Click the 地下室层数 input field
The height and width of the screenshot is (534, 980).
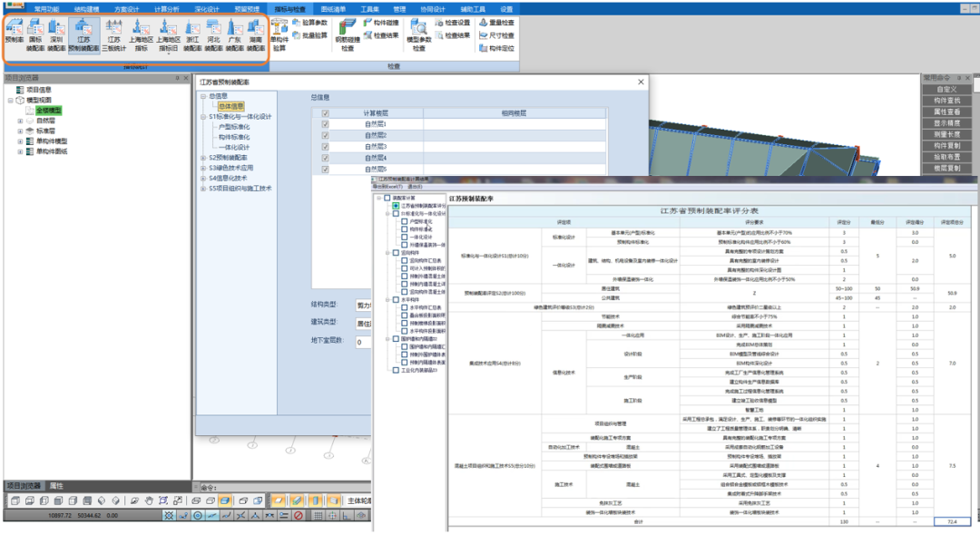point(363,343)
